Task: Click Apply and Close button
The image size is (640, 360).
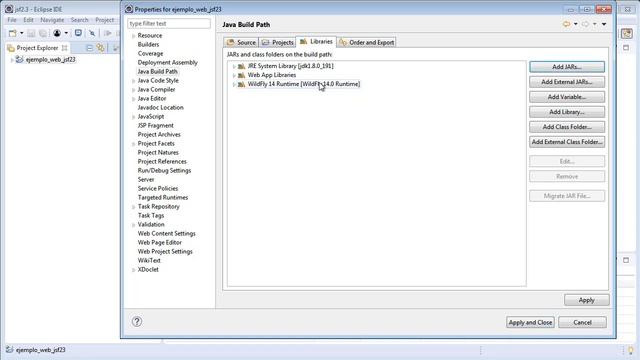Action: pyautogui.click(x=530, y=322)
